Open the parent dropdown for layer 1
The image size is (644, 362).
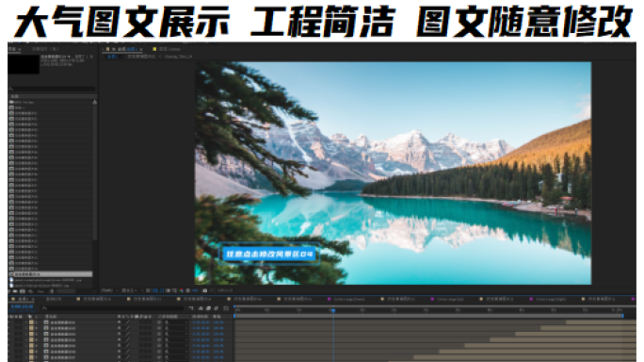[x=176, y=322]
